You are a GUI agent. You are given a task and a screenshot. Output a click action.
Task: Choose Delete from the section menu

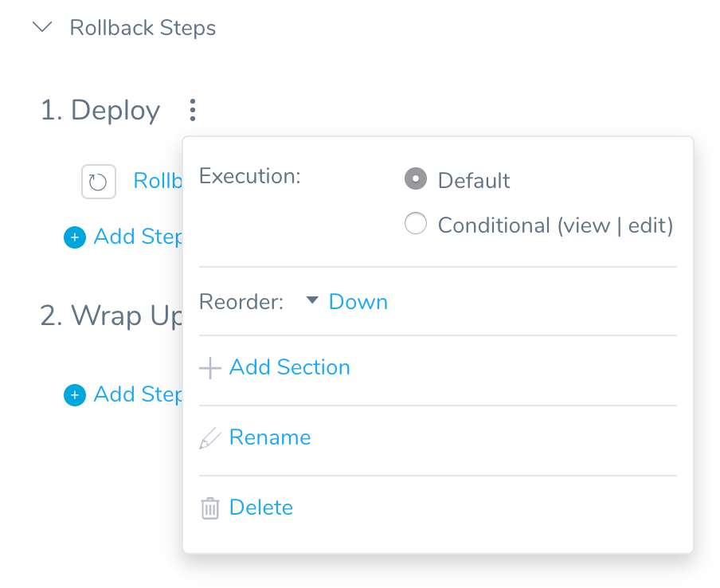pyautogui.click(x=260, y=508)
